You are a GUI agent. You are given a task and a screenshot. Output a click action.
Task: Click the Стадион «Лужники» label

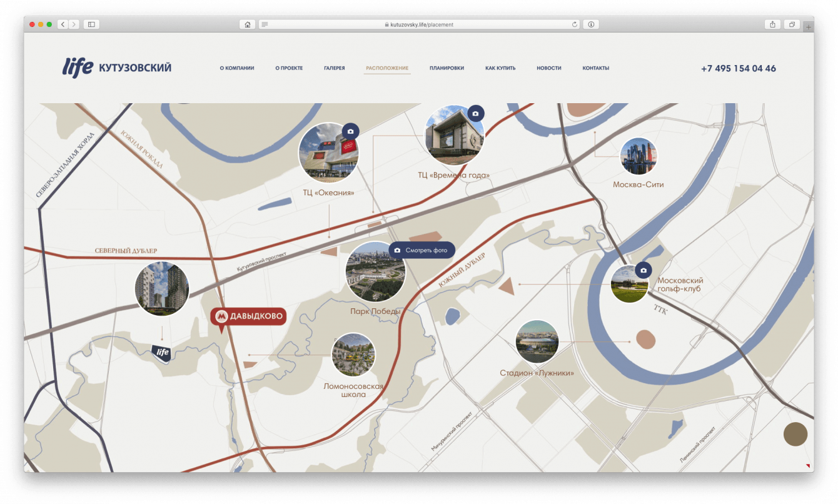tap(537, 373)
